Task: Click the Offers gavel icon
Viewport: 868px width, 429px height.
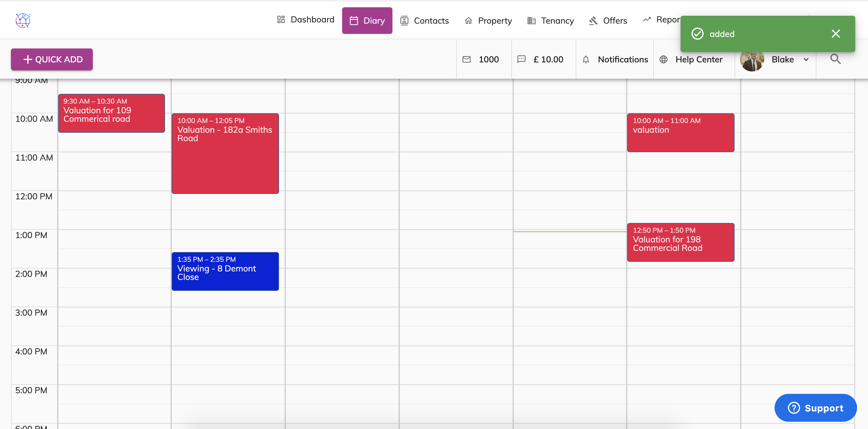Action: [x=593, y=21]
